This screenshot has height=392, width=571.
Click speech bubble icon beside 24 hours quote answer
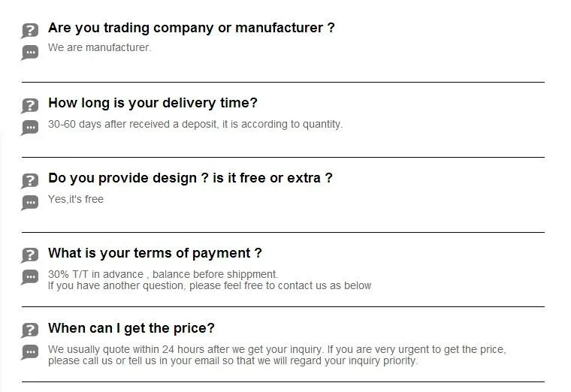click(29, 351)
